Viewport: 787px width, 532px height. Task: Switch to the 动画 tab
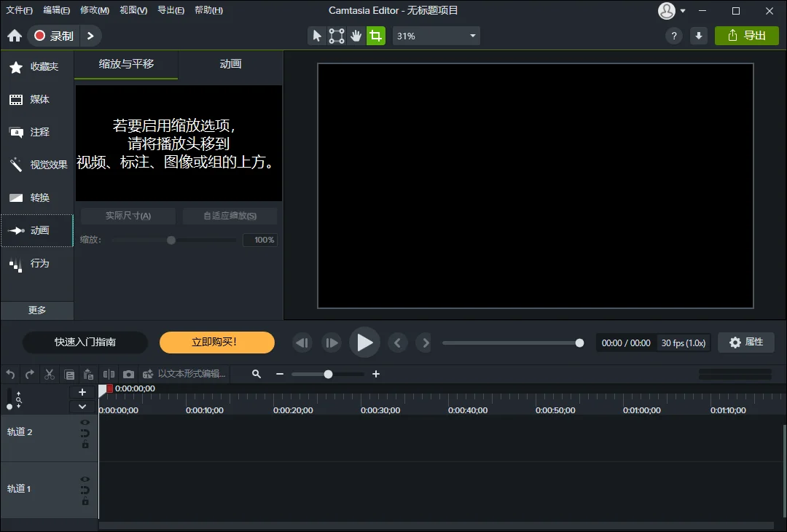click(230, 64)
